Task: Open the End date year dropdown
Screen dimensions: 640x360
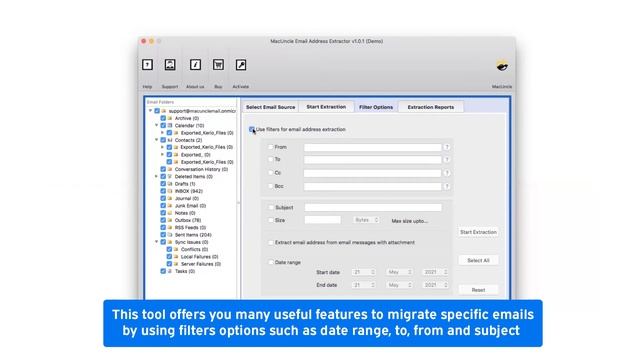Action: [435, 285]
